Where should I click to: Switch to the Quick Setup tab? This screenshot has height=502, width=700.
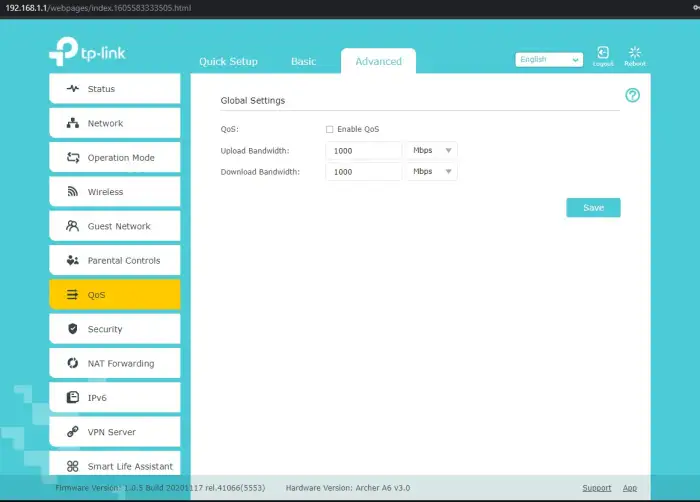click(228, 61)
